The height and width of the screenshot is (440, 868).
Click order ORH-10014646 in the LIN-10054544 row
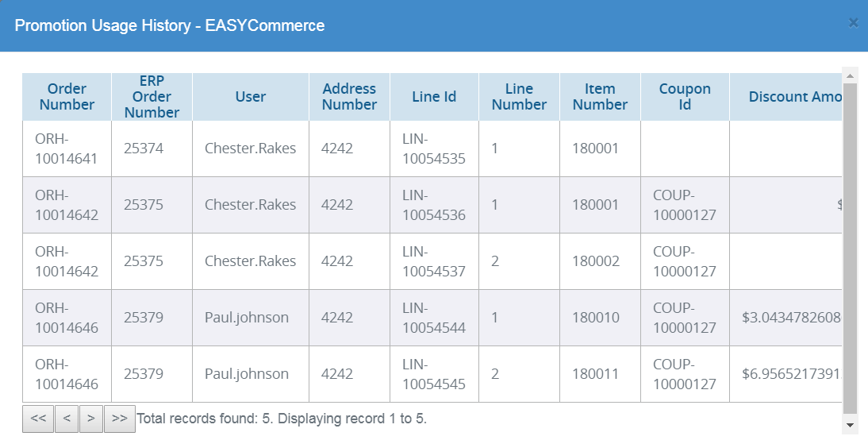(66, 318)
